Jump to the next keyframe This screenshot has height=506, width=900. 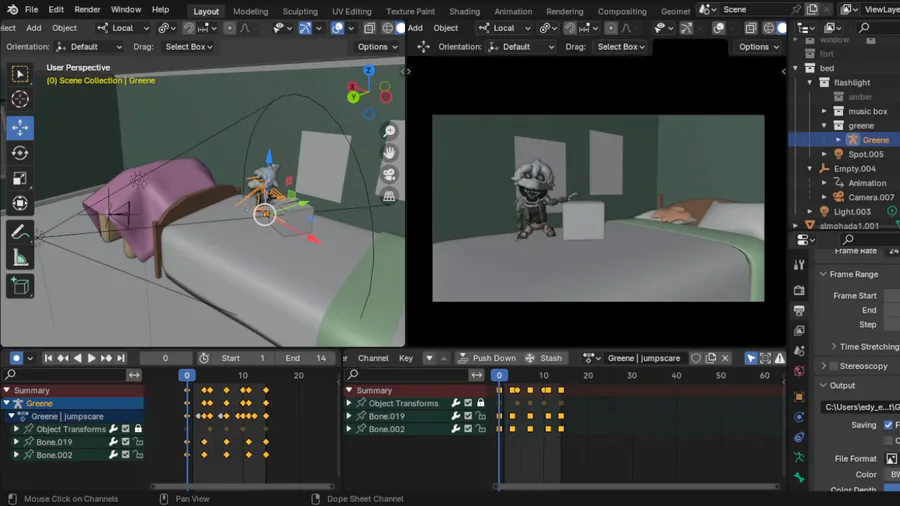click(106, 358)
